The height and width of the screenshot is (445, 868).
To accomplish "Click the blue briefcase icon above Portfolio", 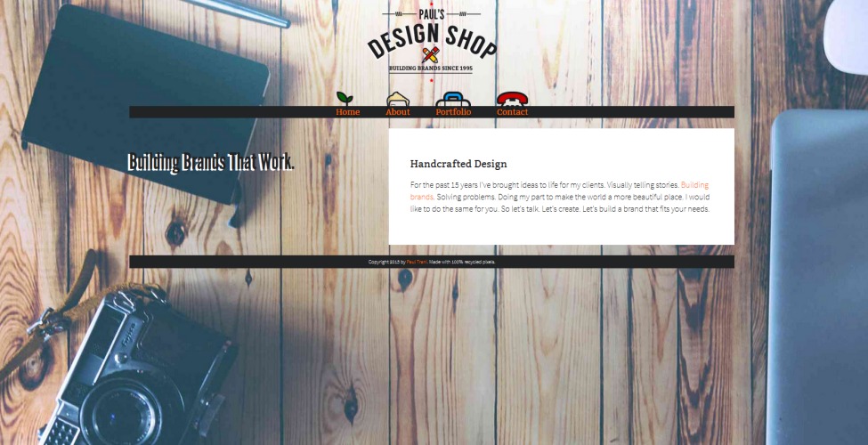I will pyautogui.click(x=453, y=99).
